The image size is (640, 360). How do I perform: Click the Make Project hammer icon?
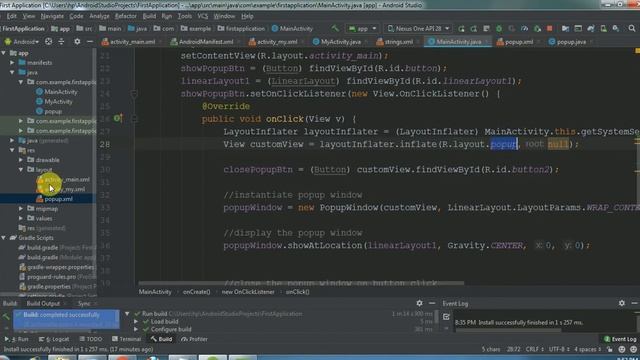[335, 29]
